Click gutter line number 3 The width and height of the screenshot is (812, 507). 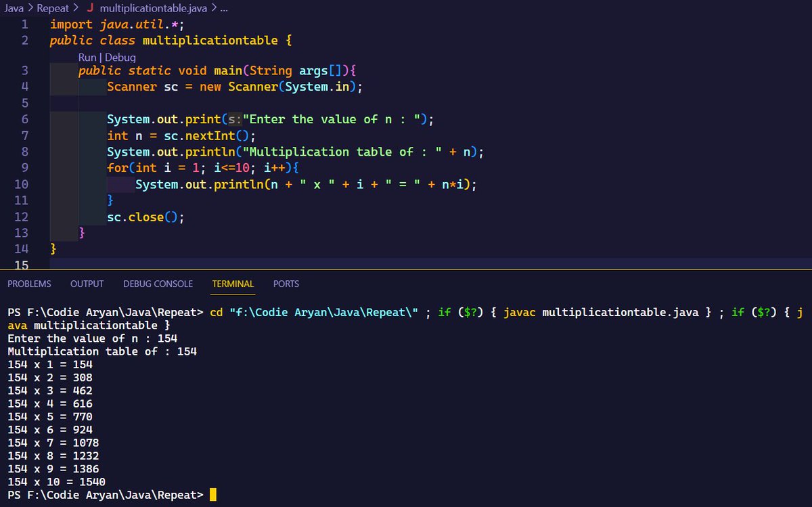coord(24,70)
